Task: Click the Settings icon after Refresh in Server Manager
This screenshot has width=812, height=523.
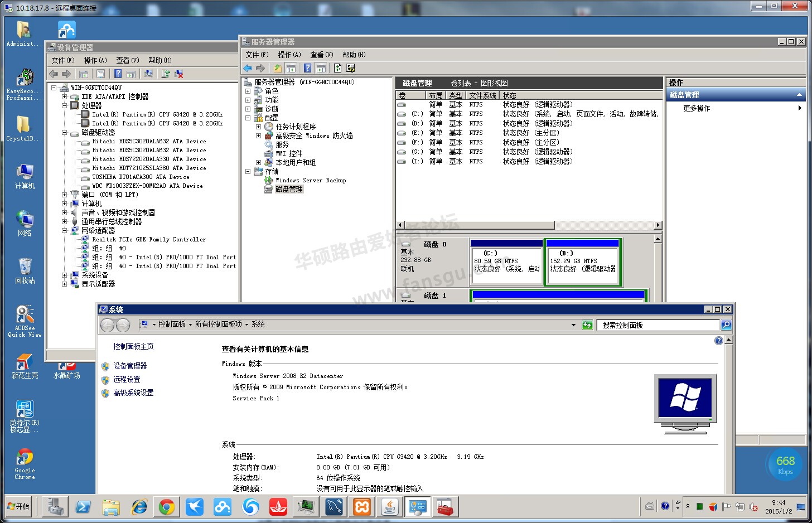Action: click(351, 68)
